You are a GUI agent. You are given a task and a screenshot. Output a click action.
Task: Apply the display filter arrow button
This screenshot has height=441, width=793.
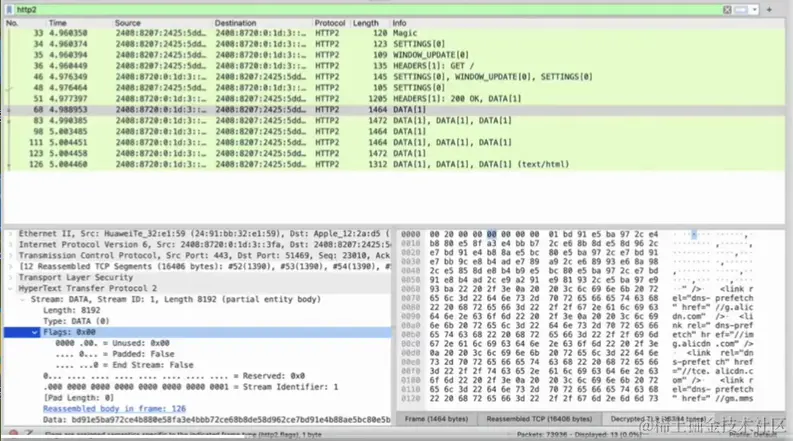[x=741, y=10]
